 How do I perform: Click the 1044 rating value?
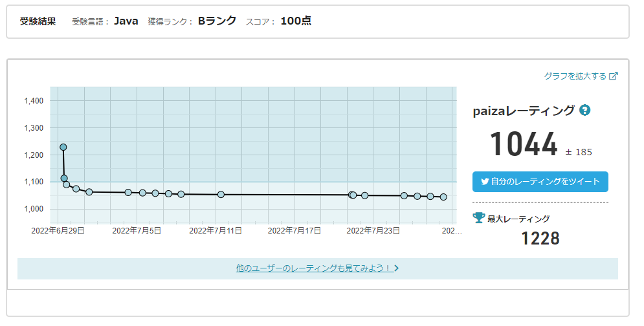pos(523,144)
